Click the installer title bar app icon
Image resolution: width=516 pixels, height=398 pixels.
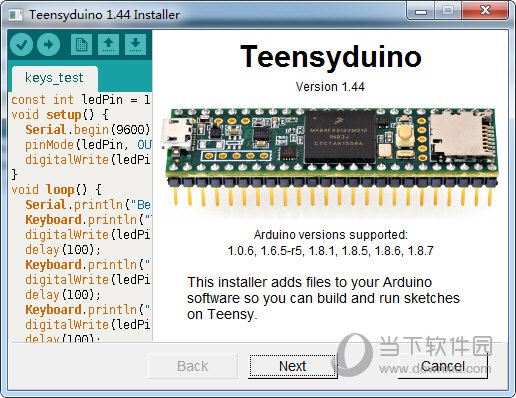click(x=16, y=15)
